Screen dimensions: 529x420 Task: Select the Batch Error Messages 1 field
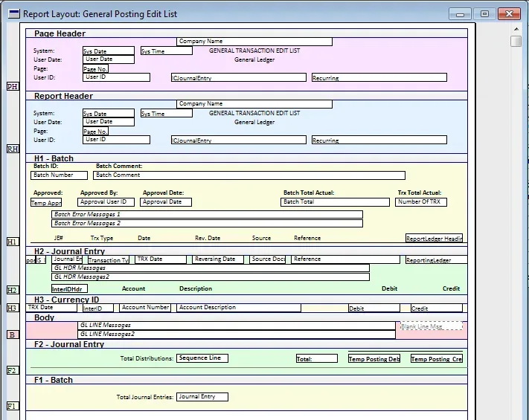(207, 214)
